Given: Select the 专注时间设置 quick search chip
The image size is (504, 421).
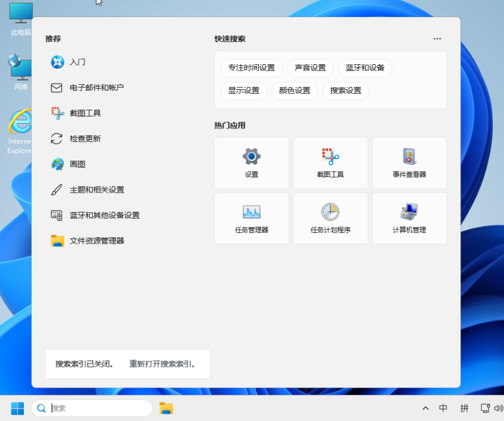Looking at the screenshot, I should click(251, 68).
